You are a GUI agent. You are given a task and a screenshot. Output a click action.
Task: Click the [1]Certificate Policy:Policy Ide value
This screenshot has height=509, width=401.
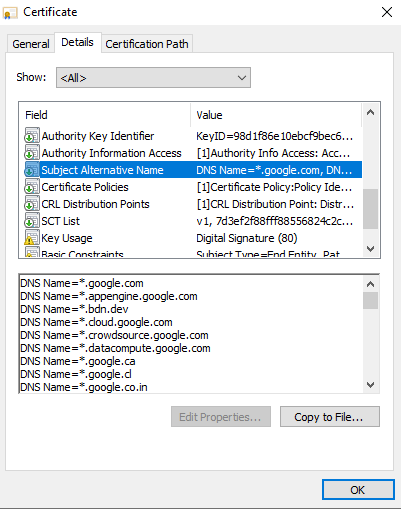tap(274, 187)
